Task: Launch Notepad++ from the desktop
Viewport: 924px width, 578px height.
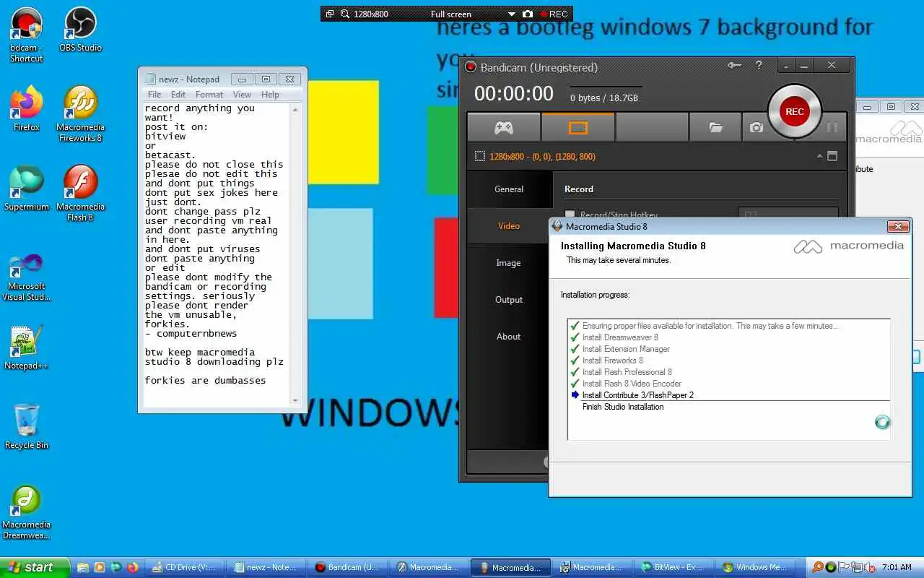Action: pyautogui.click(x=26, y=347)
